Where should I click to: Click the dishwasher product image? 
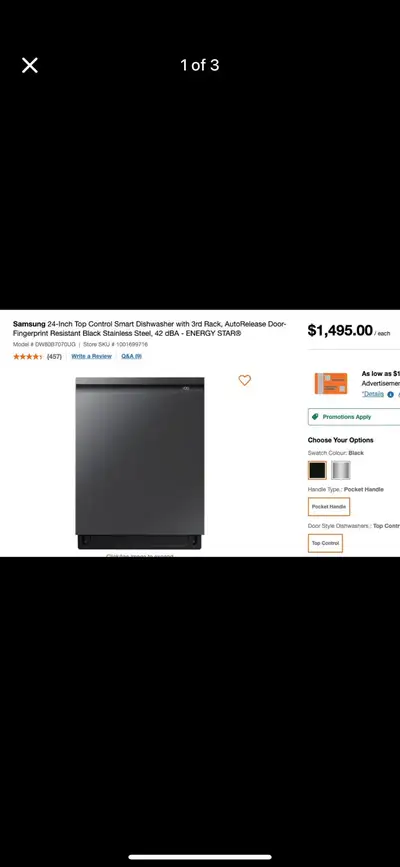140,463
